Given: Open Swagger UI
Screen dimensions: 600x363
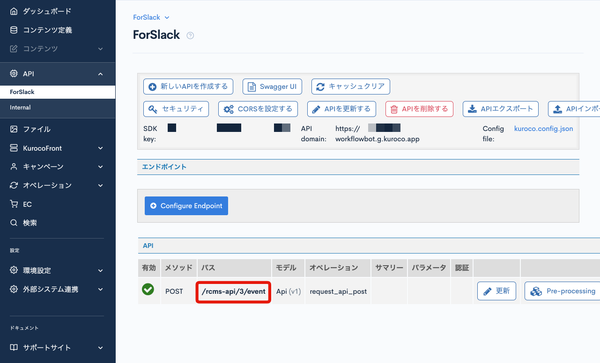Looking at the screenshot, I should click(x=272, y=86).
